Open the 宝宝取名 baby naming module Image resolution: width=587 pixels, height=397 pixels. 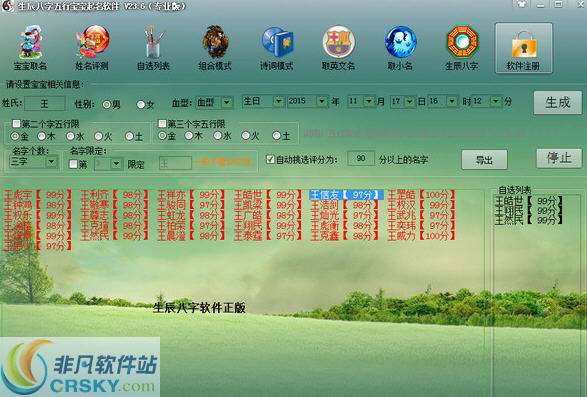tap(30, 48)
